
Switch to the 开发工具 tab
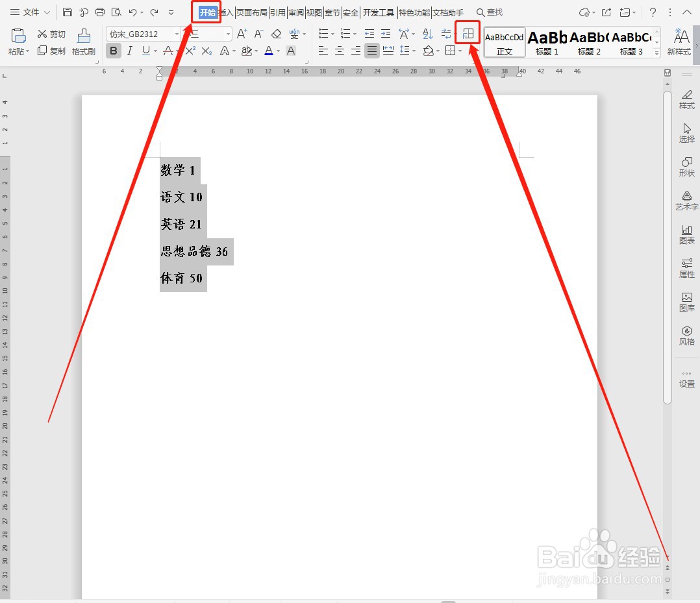pyautogui.click(x=379, y=12)
